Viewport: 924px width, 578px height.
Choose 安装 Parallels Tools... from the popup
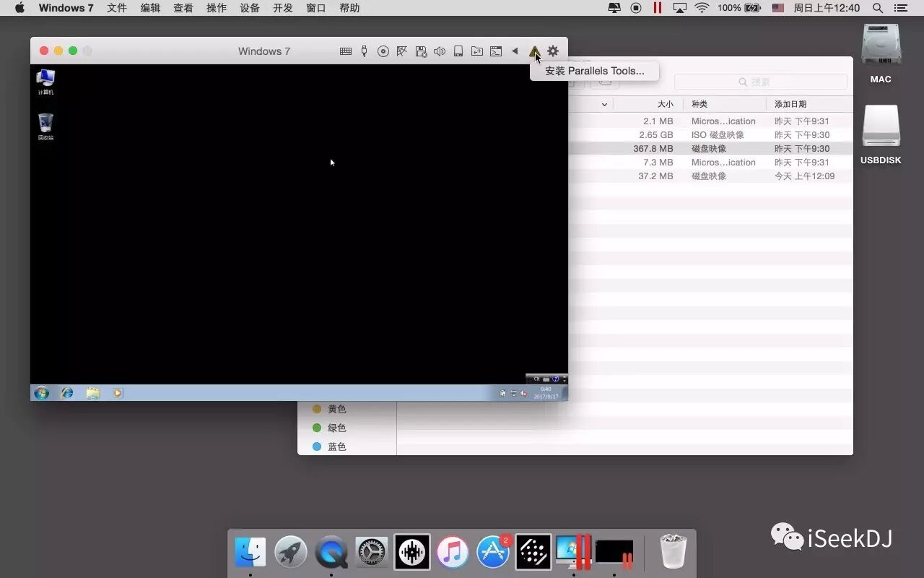[x=595, y=71]
